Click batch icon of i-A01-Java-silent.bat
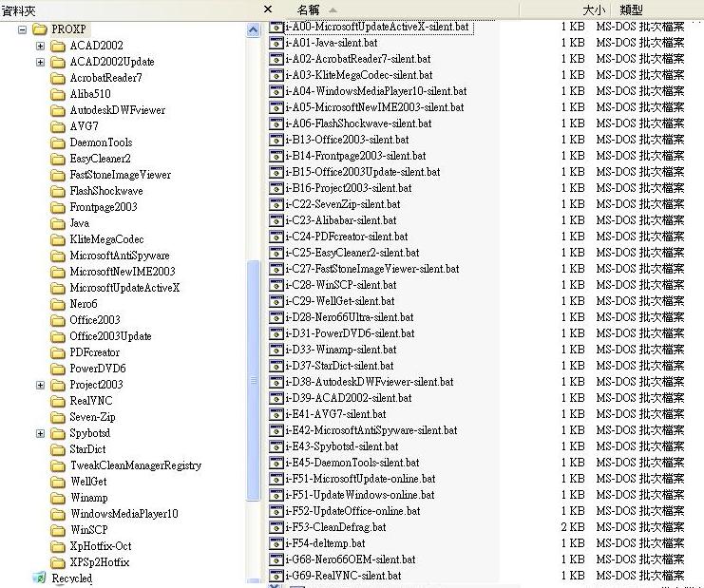 276,43
